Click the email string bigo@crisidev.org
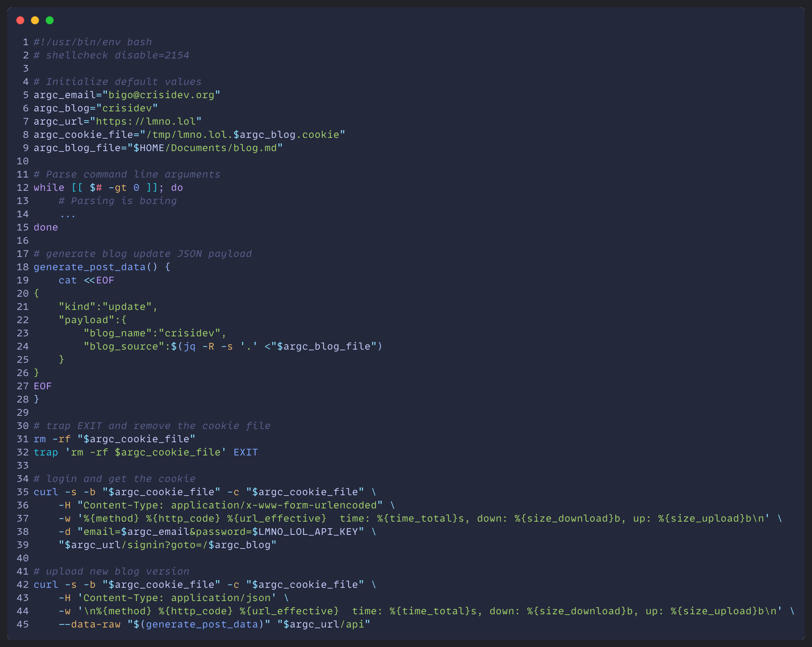The image size is (812, 647). click(x=161, y=95)
